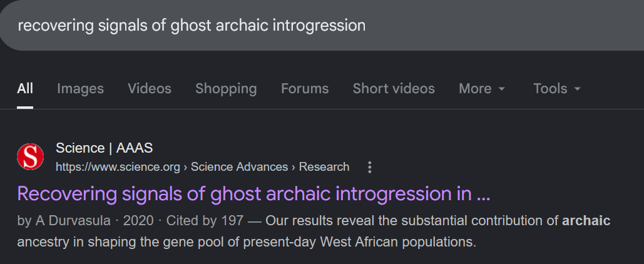
Task: Switch to the Videos tab
Action: [150, 88]
